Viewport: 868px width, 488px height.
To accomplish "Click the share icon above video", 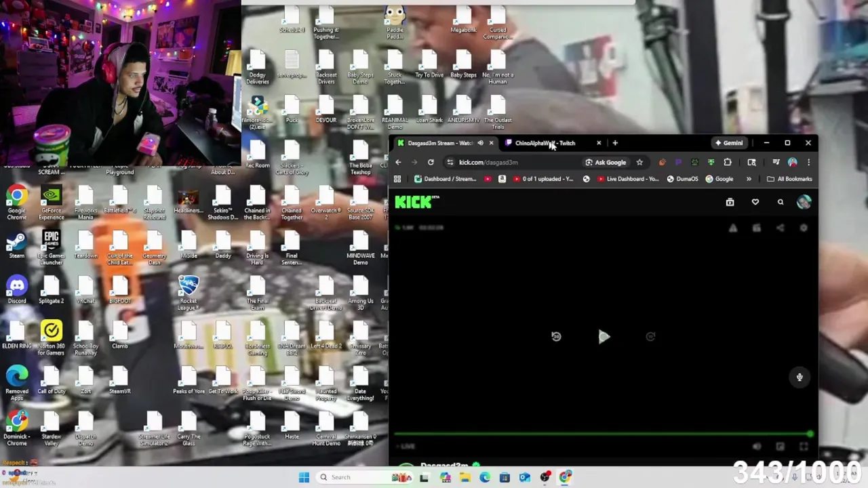I will click(x=780, y=228).
